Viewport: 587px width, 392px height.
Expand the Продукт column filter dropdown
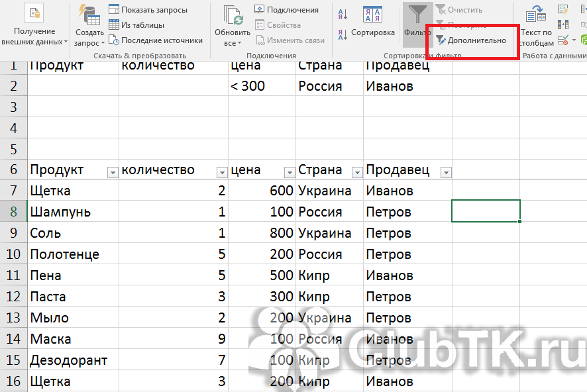[113, 172]
